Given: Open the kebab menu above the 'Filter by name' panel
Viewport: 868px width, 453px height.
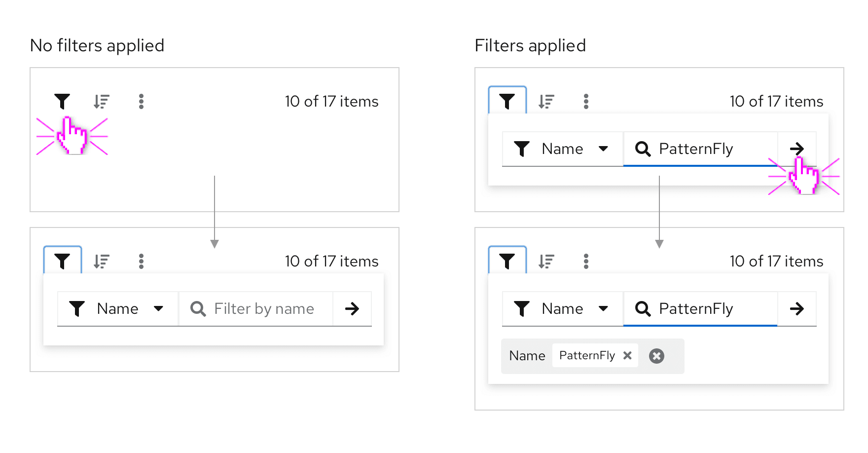Looking at the screenshot, I should point(141,261).
